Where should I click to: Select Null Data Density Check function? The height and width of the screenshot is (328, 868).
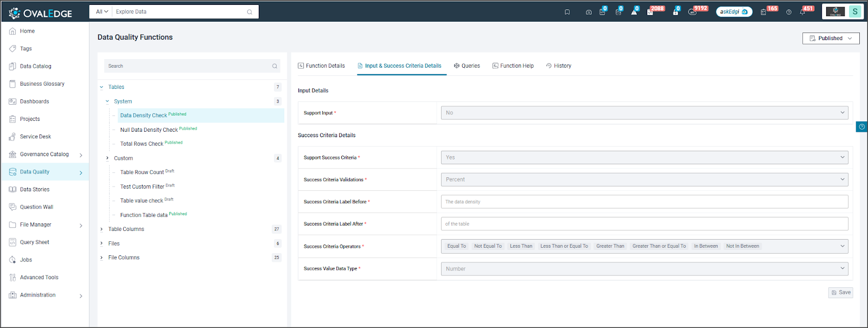[149, 130]
